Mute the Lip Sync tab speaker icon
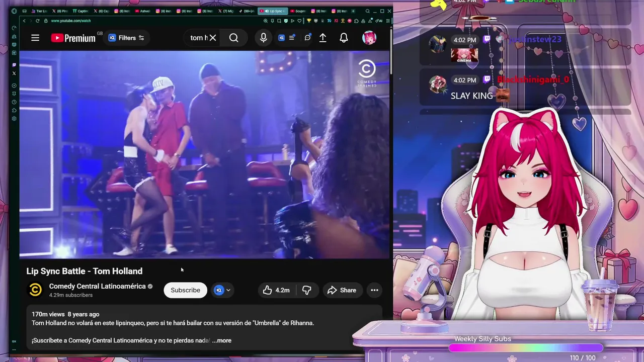Screen dimensions: 644x362 267,11
